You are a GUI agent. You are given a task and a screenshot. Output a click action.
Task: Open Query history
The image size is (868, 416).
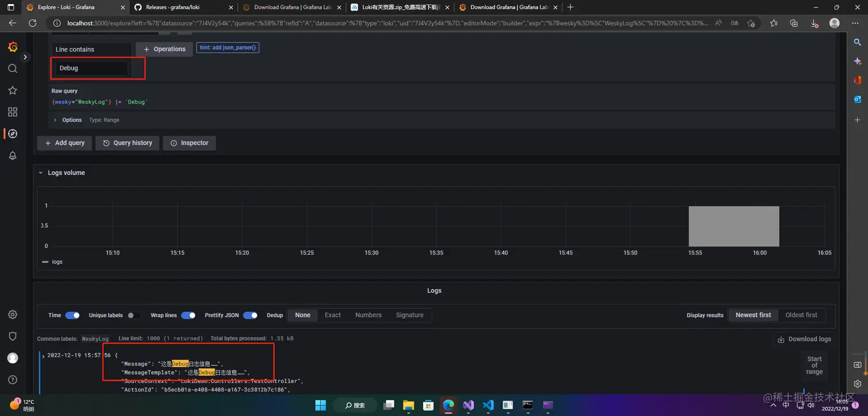(x=127, y=143)
